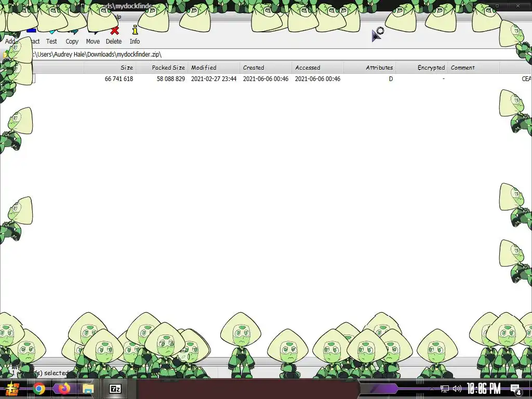The width and height of the screenshot is (532, 399).
Task: Click the created date 2021-06-06 00:46
Action: click(x=265, y=79)
